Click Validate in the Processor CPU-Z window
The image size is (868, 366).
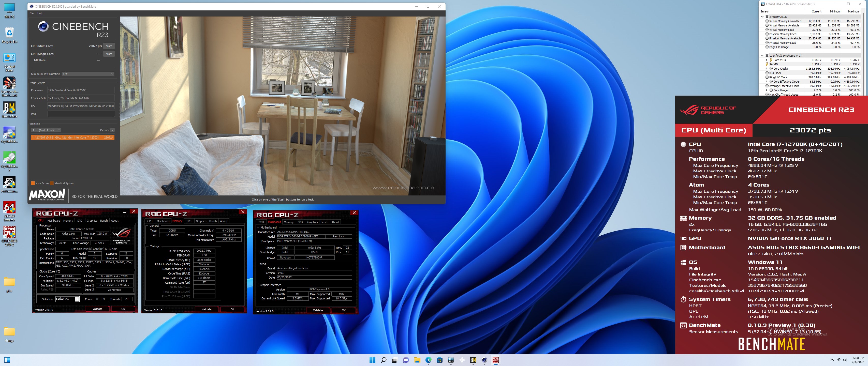tap(97, 309)
